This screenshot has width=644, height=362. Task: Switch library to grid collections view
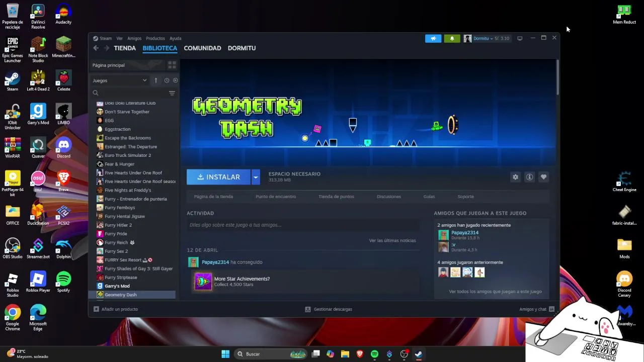172,65
